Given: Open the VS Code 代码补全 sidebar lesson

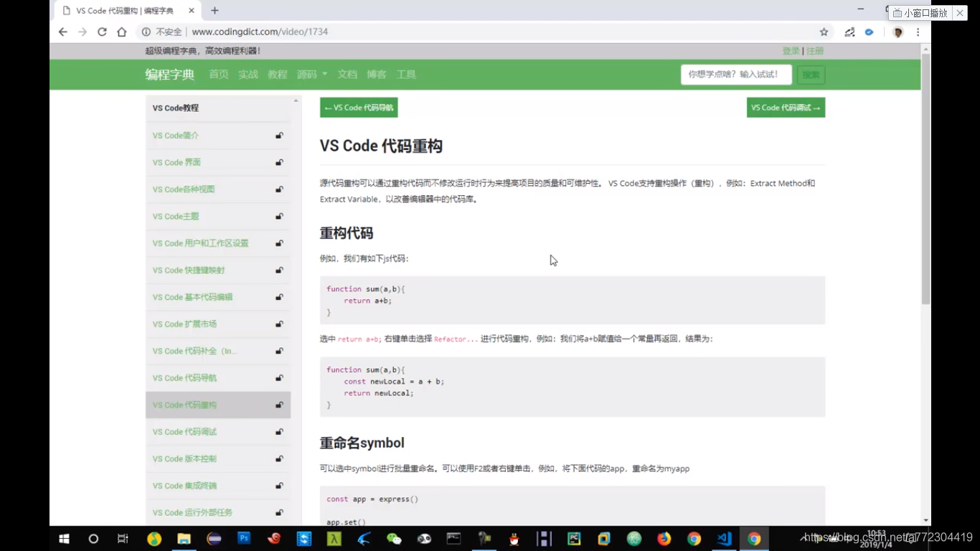Looking at the screenshot, I should click(x=194, y=352).
